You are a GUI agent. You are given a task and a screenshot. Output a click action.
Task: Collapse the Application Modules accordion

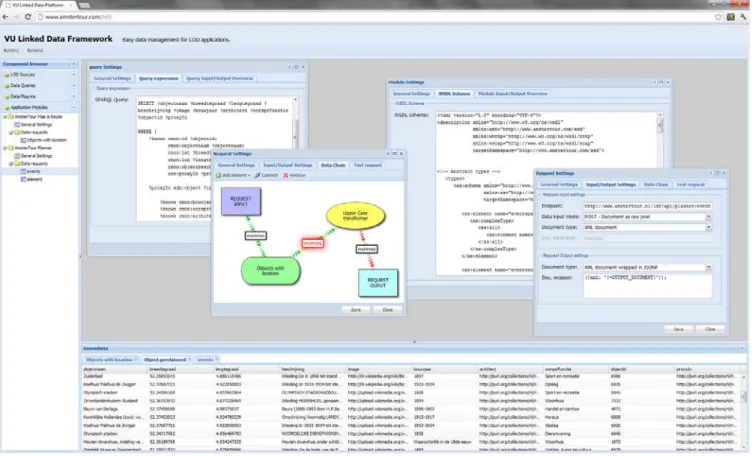pos(74,107)
